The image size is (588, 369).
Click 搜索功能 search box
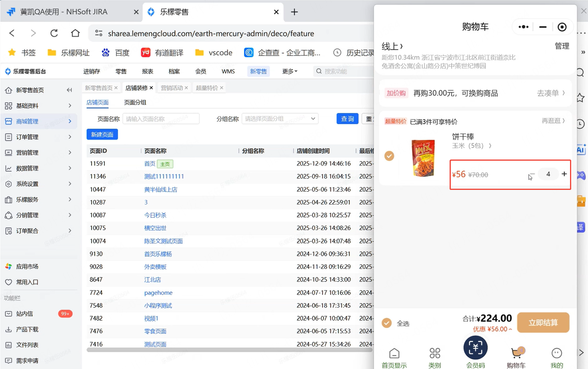[344, 71]
